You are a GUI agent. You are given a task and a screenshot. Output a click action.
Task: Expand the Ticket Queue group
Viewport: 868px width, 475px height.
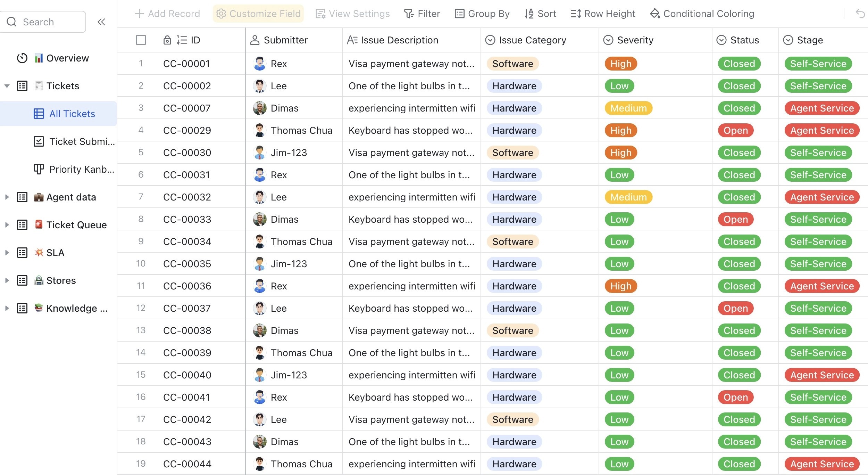point(7,225)
